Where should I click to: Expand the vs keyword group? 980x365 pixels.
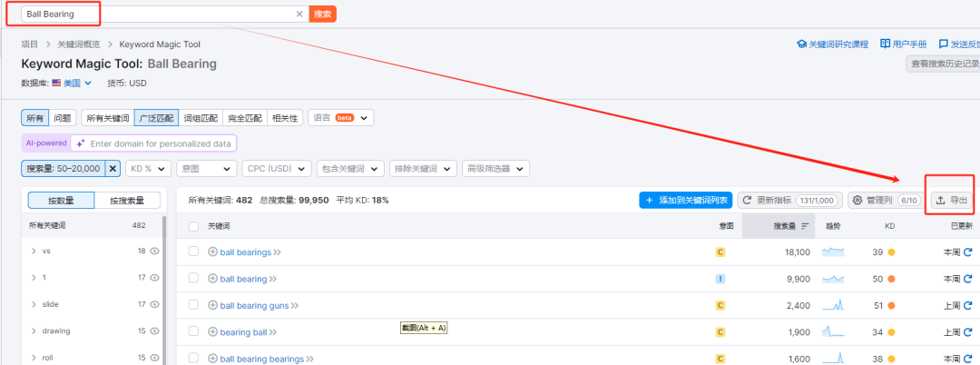pyautogui.click(x=34, y=251)
